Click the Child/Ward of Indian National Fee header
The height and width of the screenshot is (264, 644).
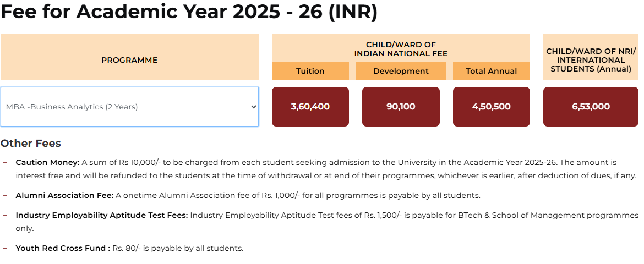point(401,49)
